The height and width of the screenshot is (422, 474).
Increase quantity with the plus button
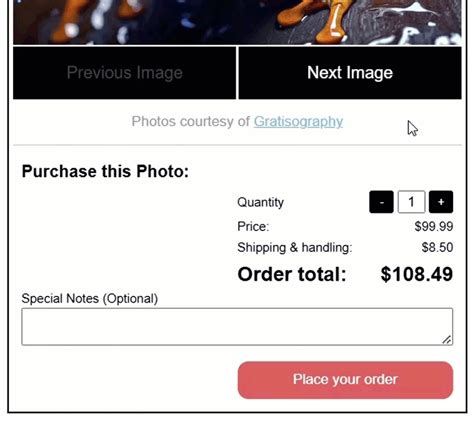(x=441, y=202)
